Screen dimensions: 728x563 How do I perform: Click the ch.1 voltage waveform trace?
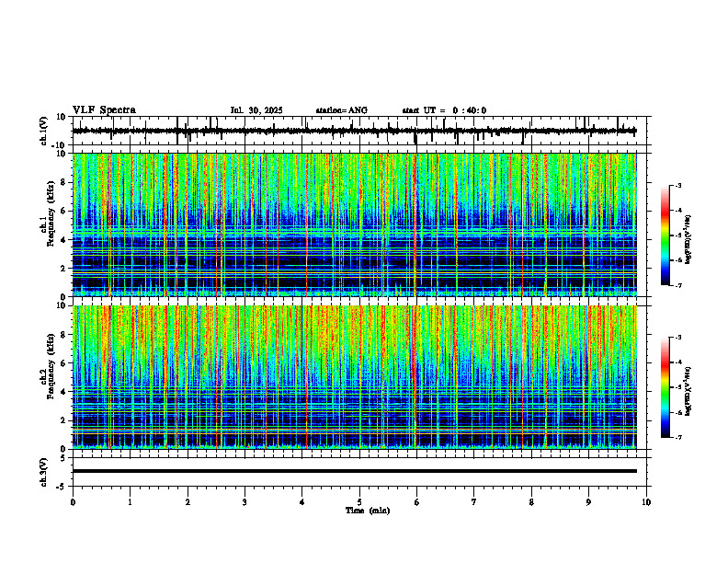click(x=354, y=131)
